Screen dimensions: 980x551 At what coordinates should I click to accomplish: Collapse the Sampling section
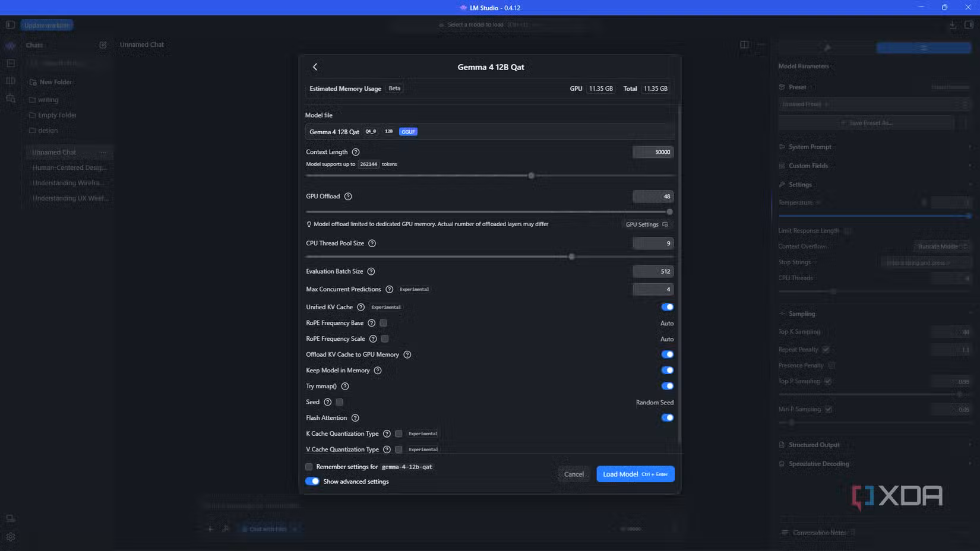(x=874, y=313)
